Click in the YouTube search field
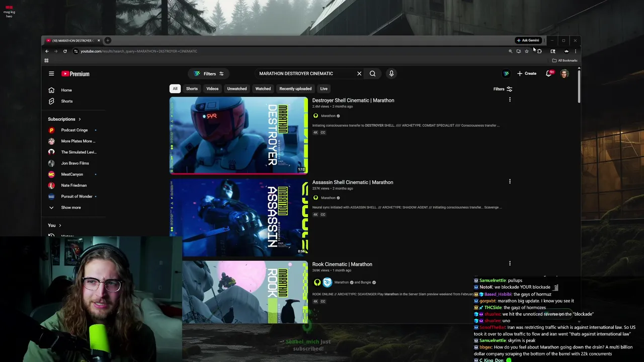Viewport: 644px width, 362px height. tap(304, 73)
